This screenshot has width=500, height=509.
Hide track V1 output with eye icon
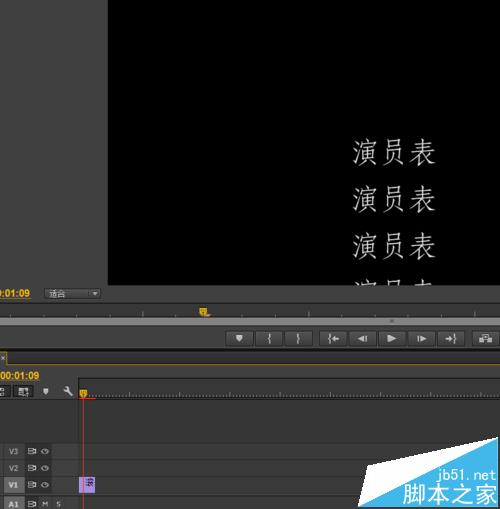45,485
